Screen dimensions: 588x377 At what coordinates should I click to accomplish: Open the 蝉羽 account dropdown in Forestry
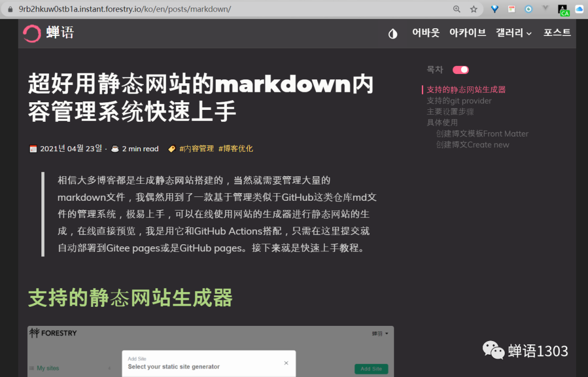click(x=380, y=333)
